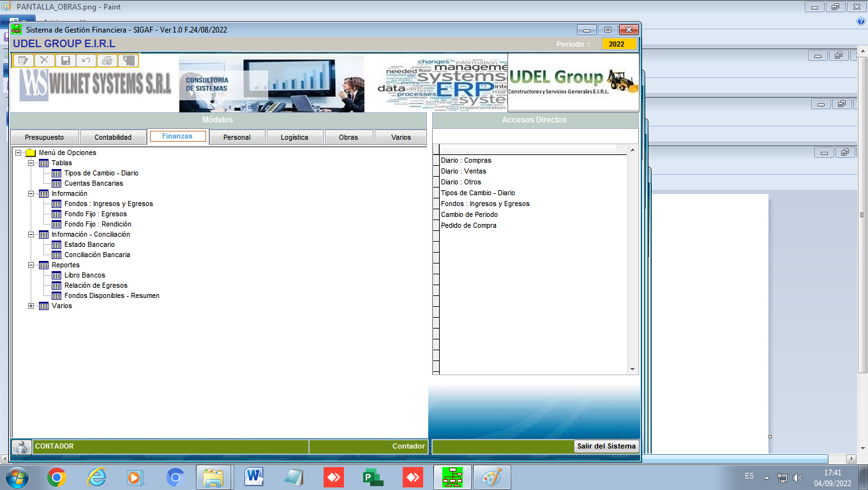The width and height of the screenshot is (868, 490).
Task: Click the printer icon in toolbar
Action: pos(107,61)
